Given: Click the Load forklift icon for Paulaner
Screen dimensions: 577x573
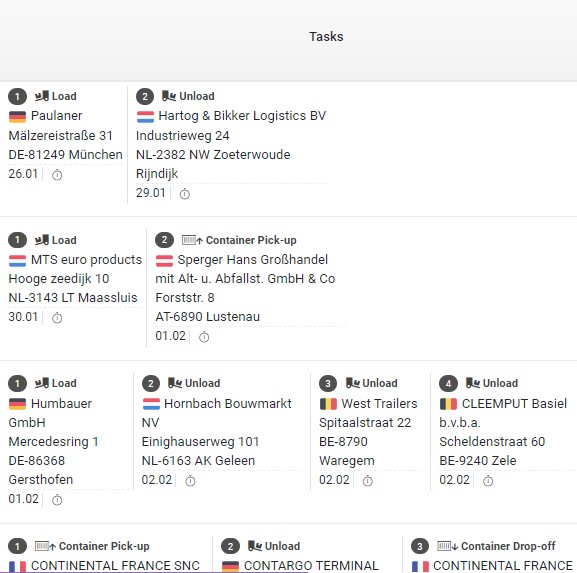Looking at the screenshot, I should (42, 96).
